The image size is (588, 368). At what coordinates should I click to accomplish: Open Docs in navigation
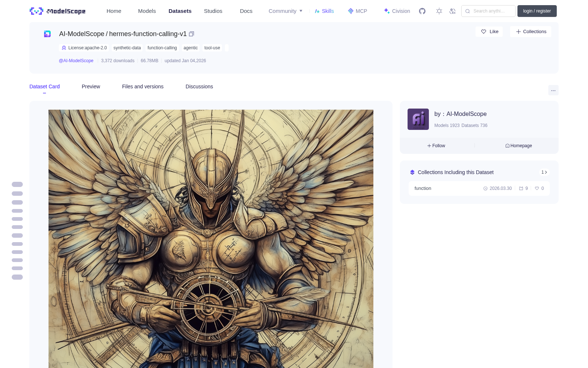[246, 11]
